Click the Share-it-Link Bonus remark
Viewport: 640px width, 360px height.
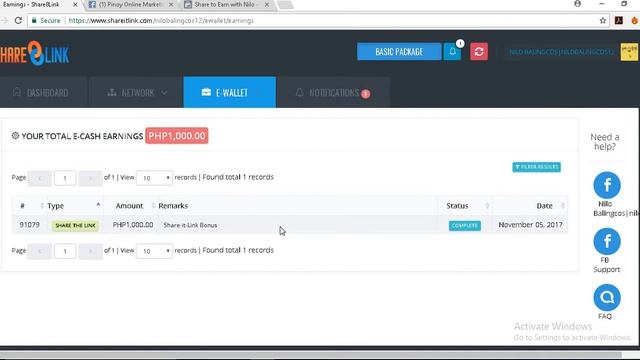click(190, 225)
